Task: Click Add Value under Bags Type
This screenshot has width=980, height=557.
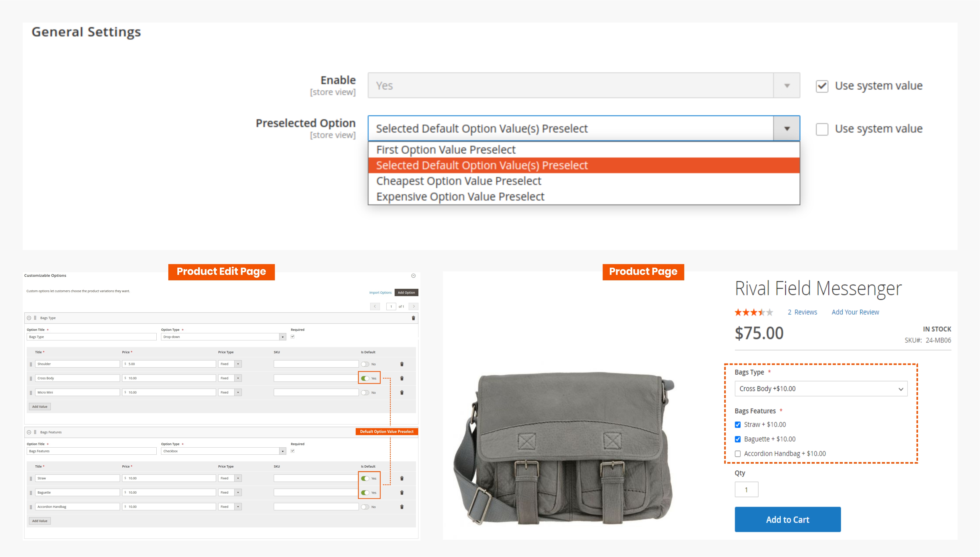Action: tap(40, 407)
